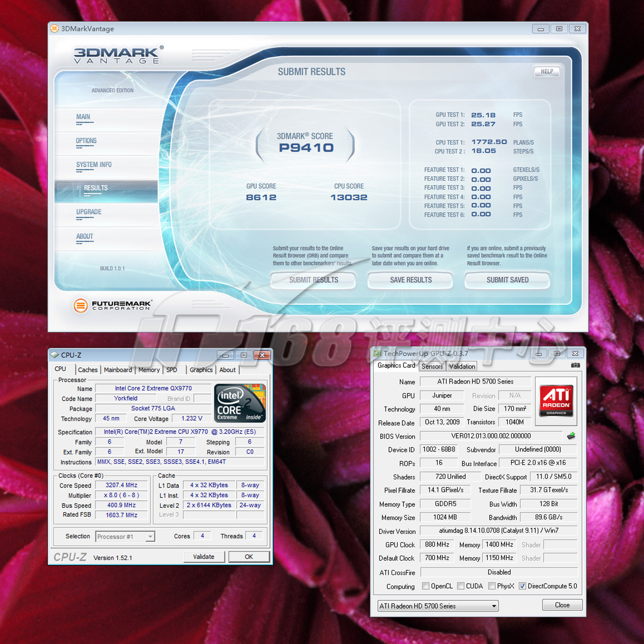Image resolution: width=644 pixels, height=644 pixels.
Task: Click the P9410 3DMark score
Action: click(x=306, y=147)
